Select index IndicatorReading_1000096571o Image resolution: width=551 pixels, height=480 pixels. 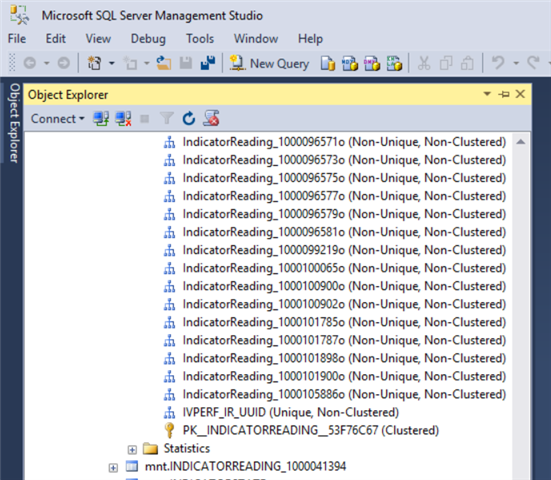click(x=344, y=142)
